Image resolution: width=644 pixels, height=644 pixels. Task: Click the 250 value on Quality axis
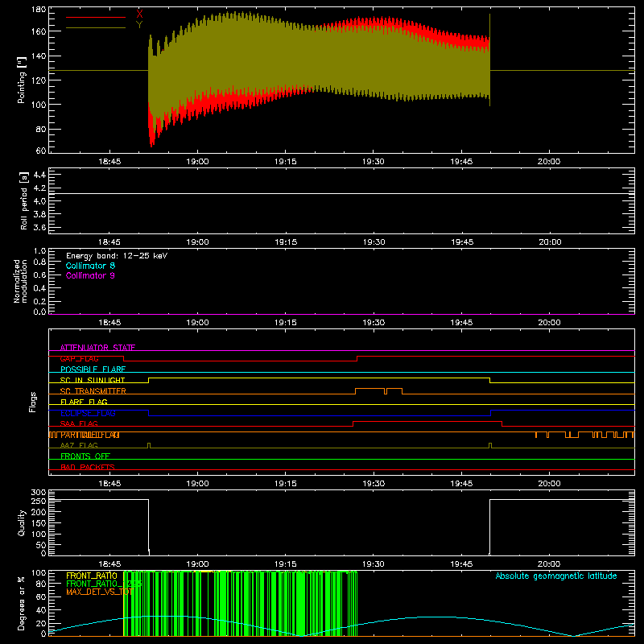[x=39, y=501]
